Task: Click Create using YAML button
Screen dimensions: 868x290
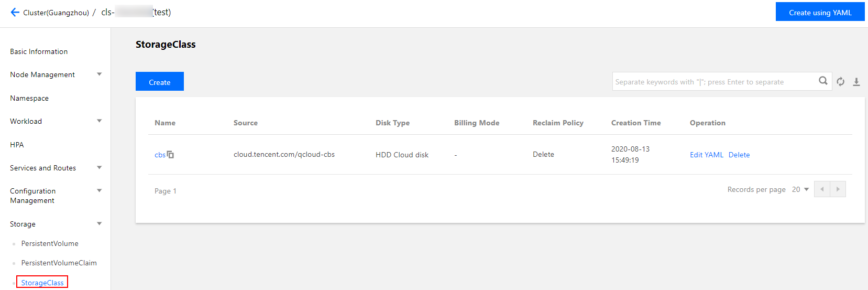Action: (820, 12)
